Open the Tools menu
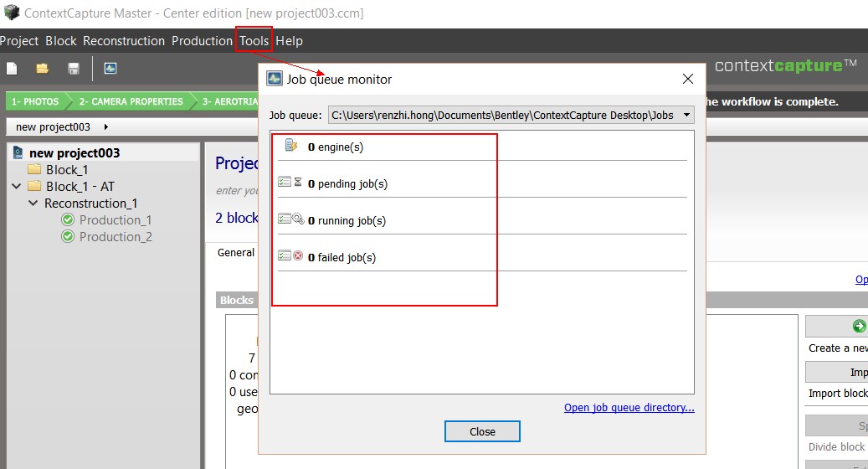868x469 pixels. tap(254, 41)
